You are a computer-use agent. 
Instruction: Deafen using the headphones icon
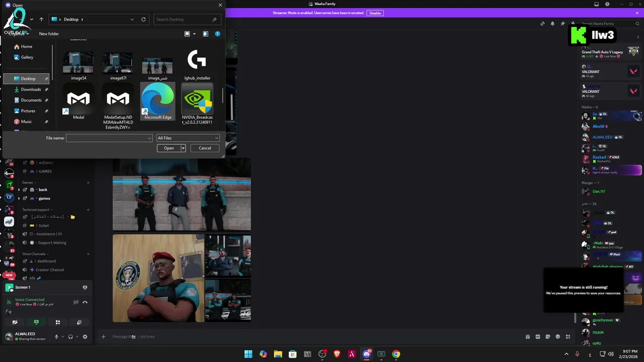click(x=70, y=337)
